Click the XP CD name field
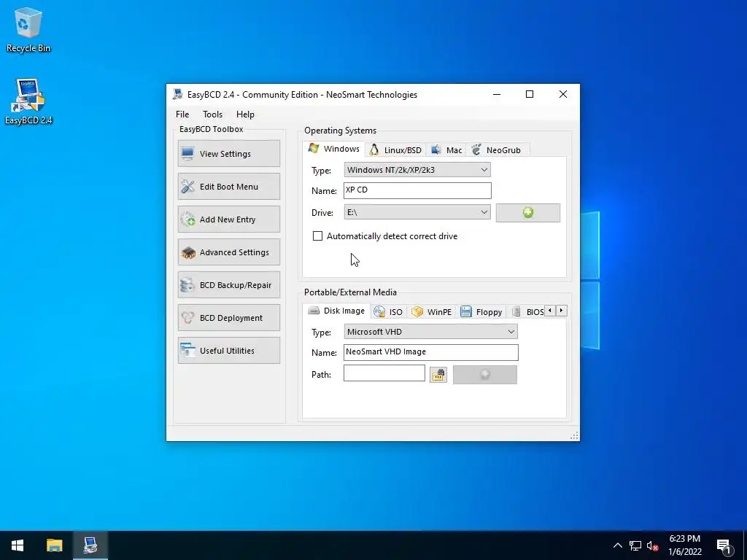Viewport: 747px width, 560px height. click(x=417, y=190)
